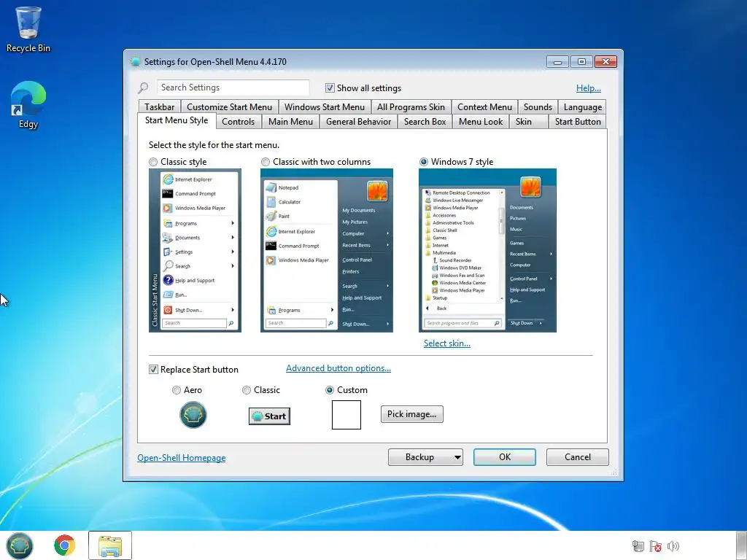Viewport: 747px width, 560px height.
Task: Switch to the Taskbar tab
Action: [160, 107]
